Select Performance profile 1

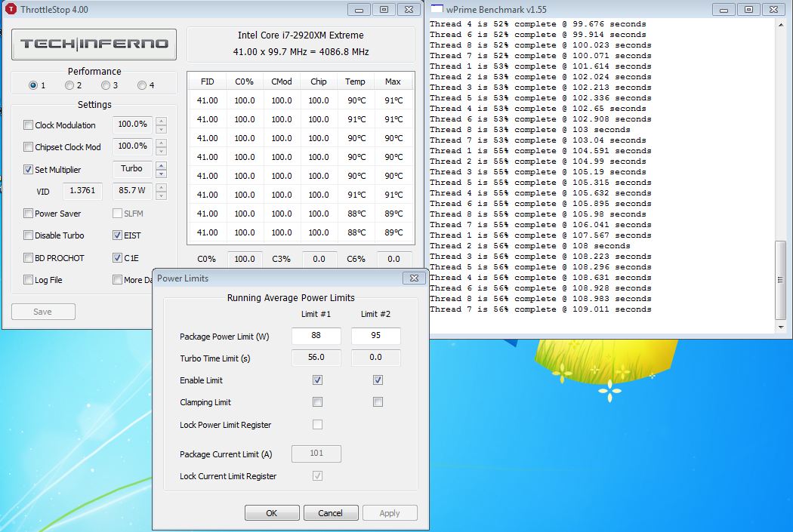click(33, 85)
